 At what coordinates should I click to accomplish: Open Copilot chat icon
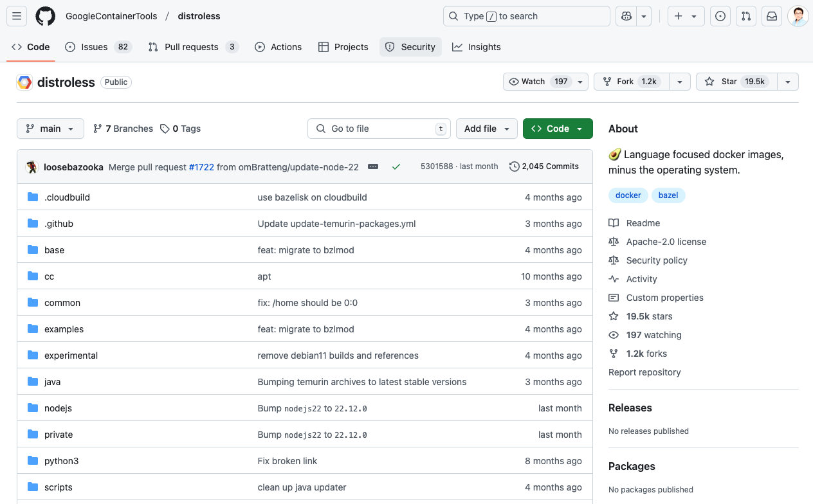[625, 16]
